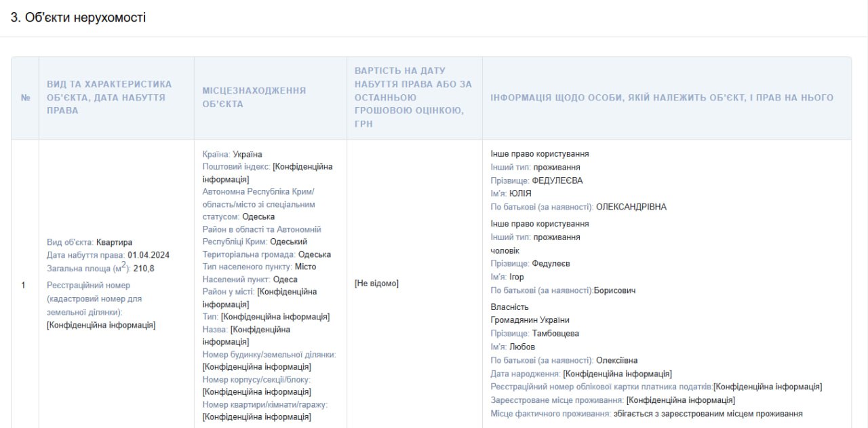Select the owner surname "Тамбовцева"
868x428 pixels.
point(555,333)
